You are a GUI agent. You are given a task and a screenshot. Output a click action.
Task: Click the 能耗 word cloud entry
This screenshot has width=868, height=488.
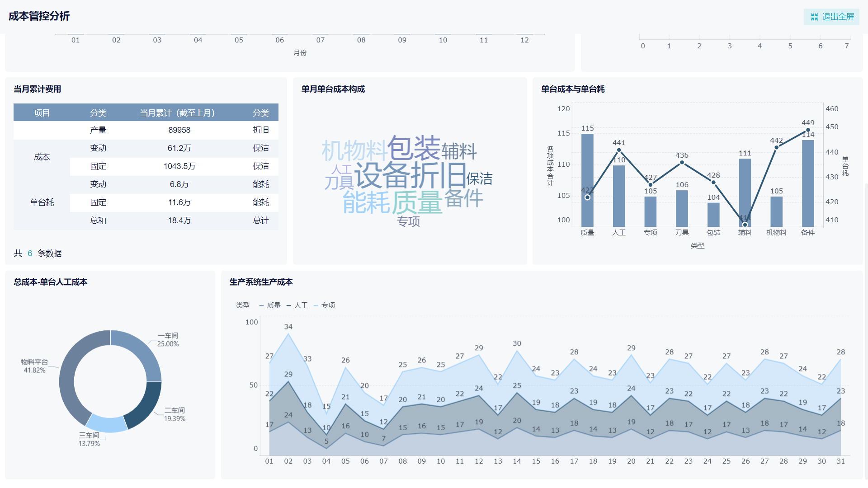(x=366, y=202)
